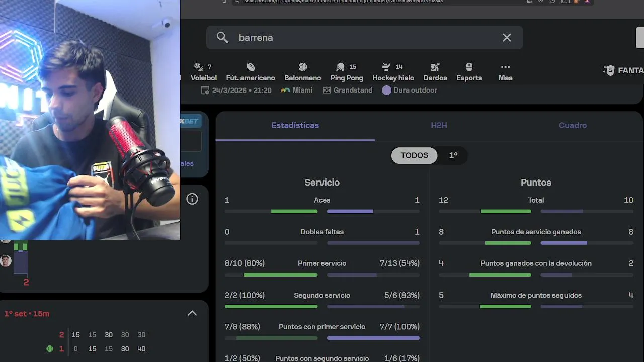This screenshot has height=362, width=644.
Task: Collapse the 1° set section chevron
Action: tap(192, 313)
